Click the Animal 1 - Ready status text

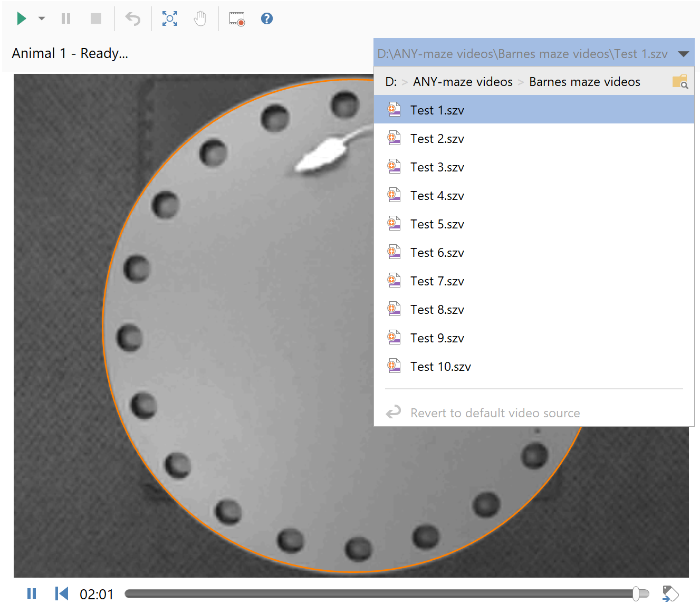tap(70, 53)
